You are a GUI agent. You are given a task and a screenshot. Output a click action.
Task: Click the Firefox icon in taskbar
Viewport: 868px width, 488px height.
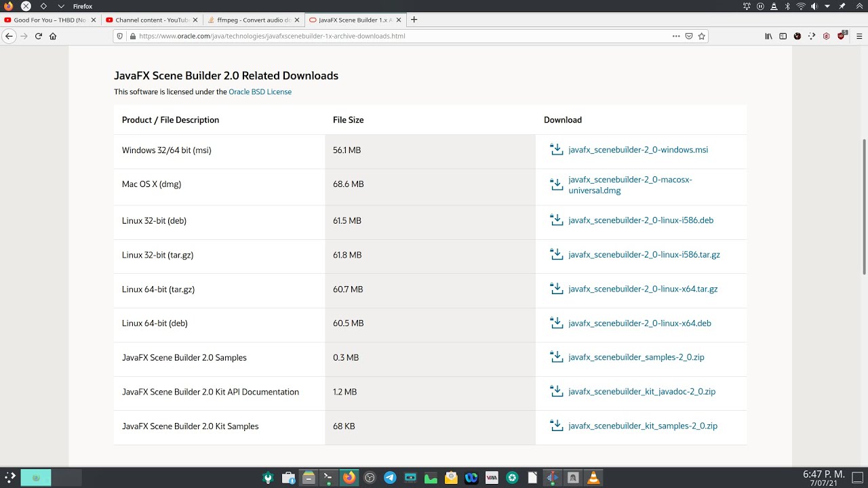[349, 478]
